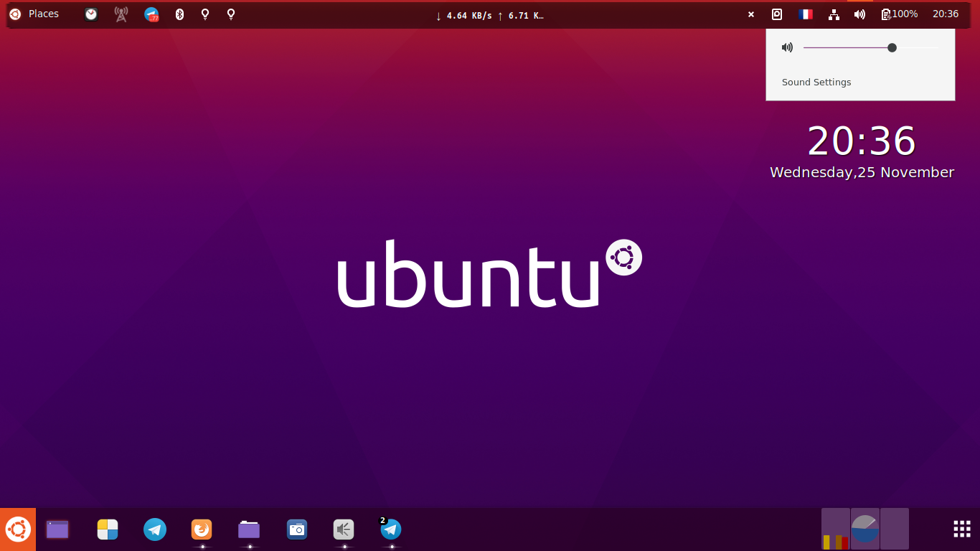Open Firefox from the dock
This screenshot has height=551, width=980.
[x=202, y=529]
